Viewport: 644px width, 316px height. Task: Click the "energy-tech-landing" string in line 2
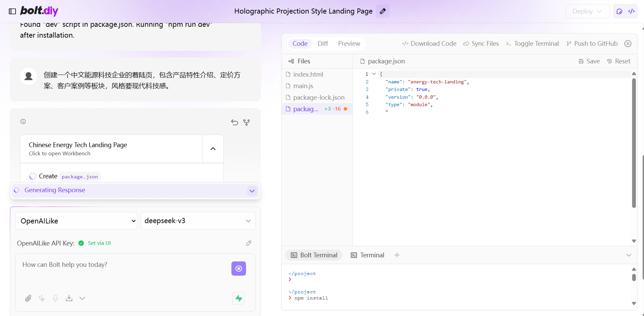437,82
